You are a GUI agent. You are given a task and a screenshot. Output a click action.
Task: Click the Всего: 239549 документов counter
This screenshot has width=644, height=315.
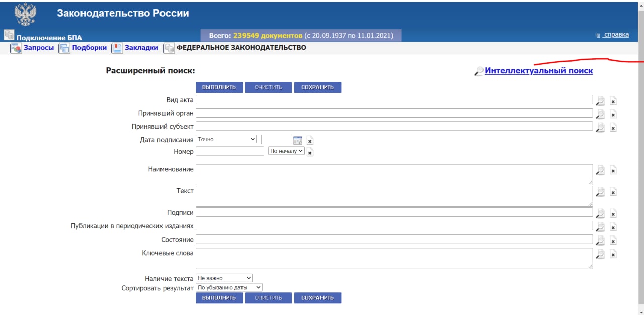point(301,35)
